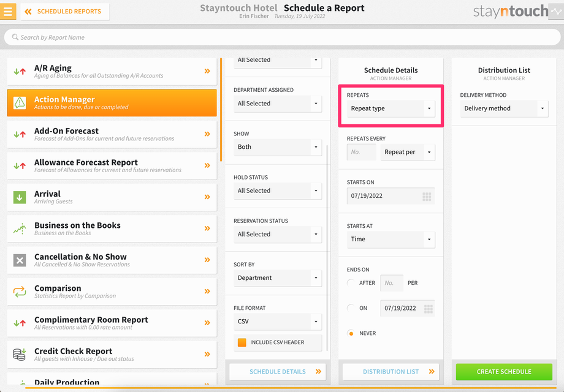Open the hamburger main menu
This screenshot has width=564, height=392.
tap(8, 11)
